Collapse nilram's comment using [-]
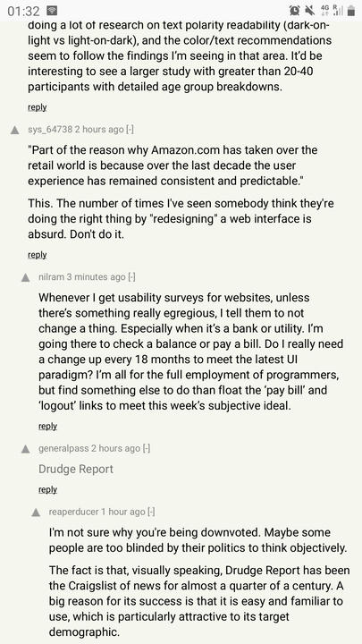The height and width of the screenshot is (644, 362). tap(131, 277)
